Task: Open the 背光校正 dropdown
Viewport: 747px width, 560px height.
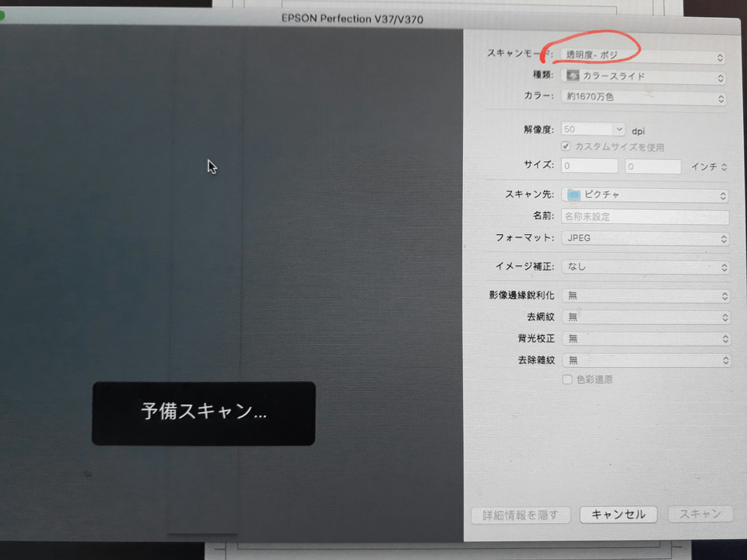Action: click(x=647, y=338)
